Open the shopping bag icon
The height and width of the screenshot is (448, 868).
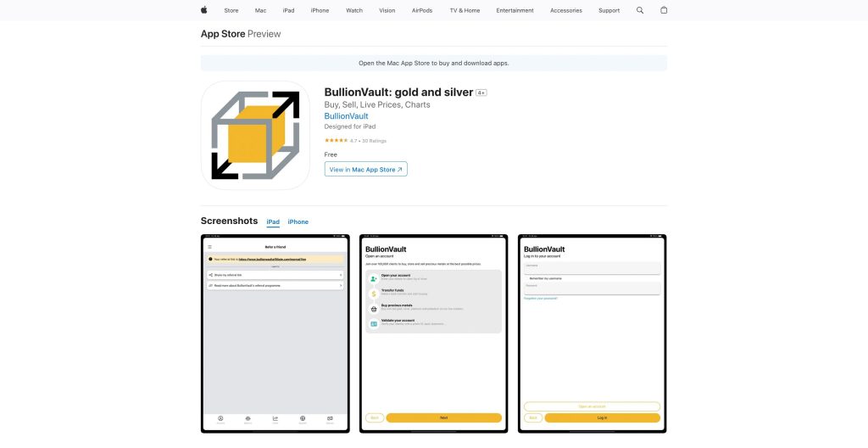point(664,10)
